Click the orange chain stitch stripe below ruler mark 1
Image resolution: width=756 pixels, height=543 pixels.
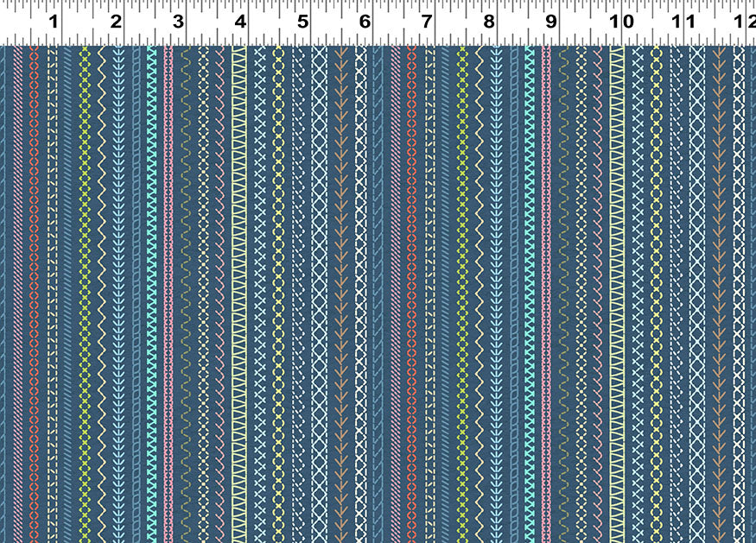point(34,259)
